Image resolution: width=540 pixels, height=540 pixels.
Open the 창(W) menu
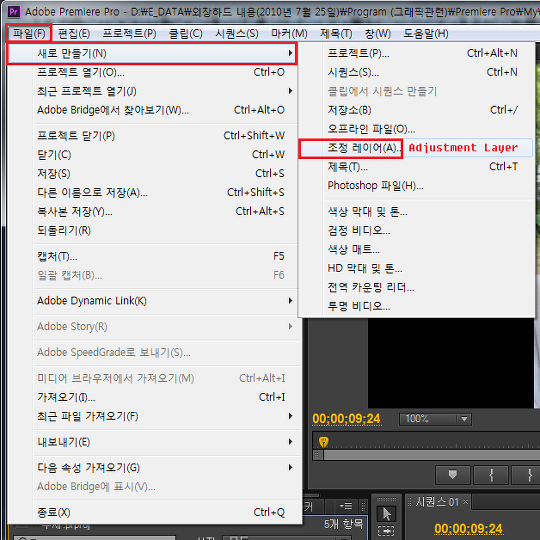pos(377,33)
